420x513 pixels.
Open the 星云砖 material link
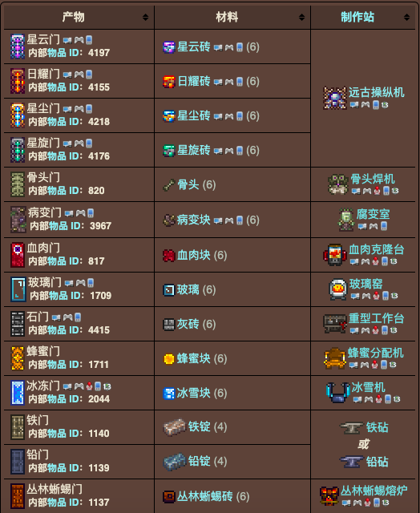pyautogui.click(x=194, y=46)
